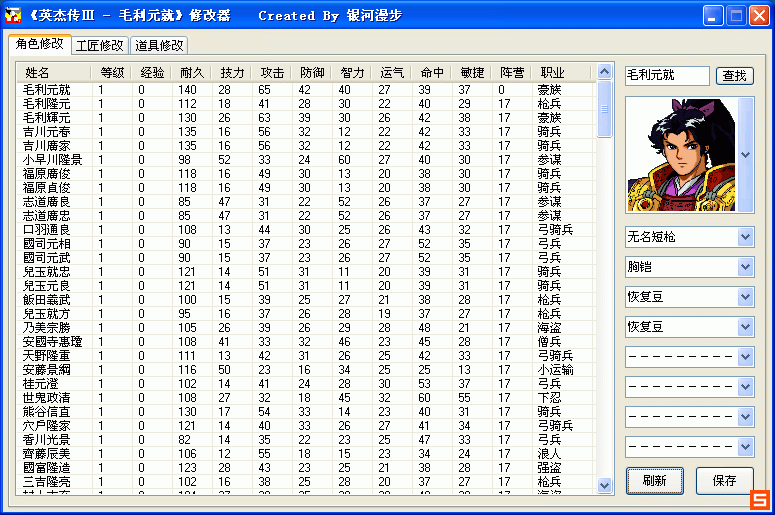This screenshot has height=515, width=775.
Task: Click the 刷新 refresh button
Action: (655, 480)
